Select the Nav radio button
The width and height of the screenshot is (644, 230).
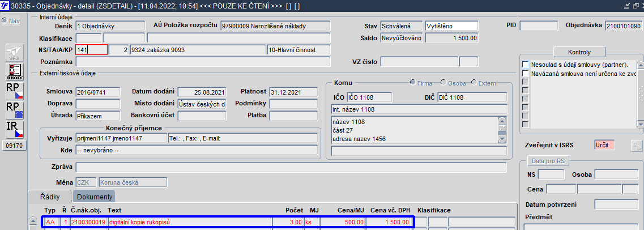tap(5, 20)
